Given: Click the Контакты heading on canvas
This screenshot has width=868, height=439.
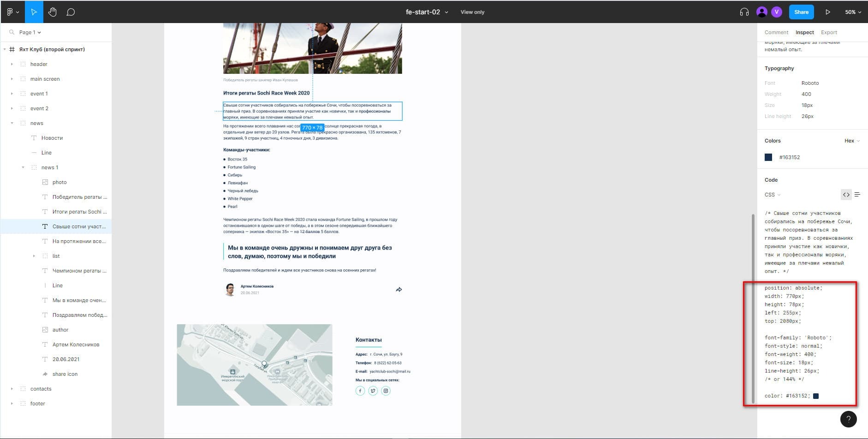Looking at the screenshot, I should coord(369,340).
